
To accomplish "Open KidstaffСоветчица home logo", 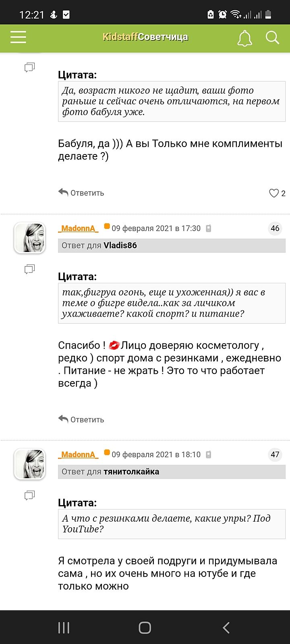I will coord(145,37).
